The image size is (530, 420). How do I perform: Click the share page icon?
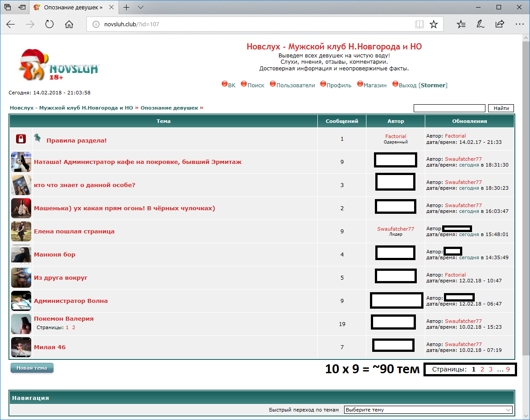(x=500, y=24)
